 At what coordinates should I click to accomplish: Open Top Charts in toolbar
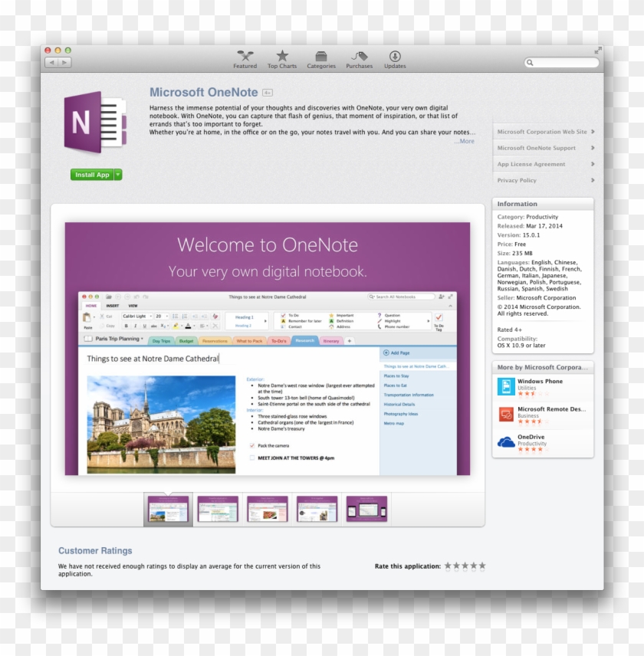pyautogui.click(x=282, y=60)
